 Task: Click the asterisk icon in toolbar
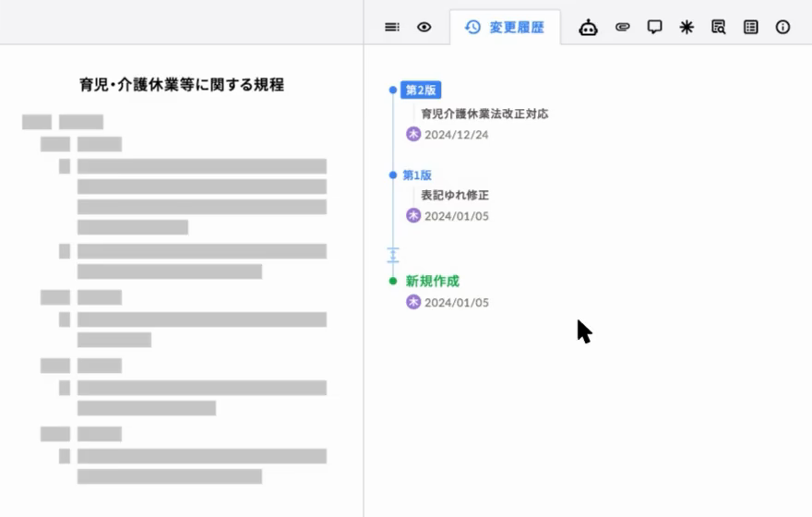(x=687, y=27)
